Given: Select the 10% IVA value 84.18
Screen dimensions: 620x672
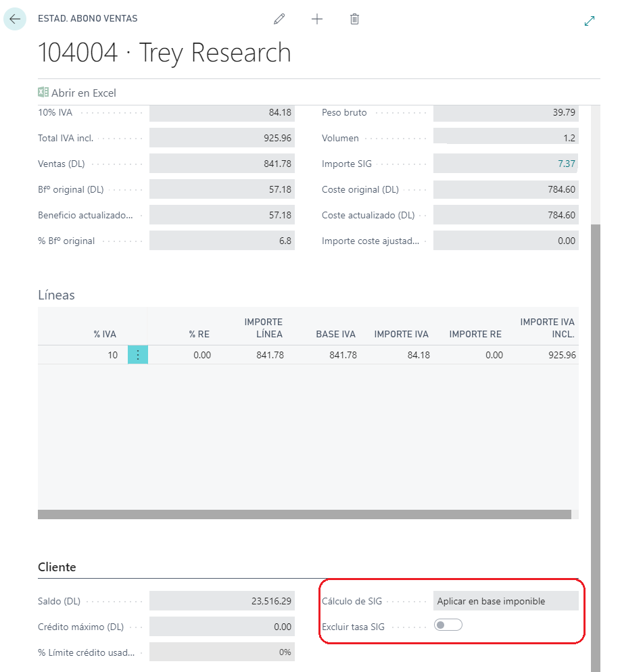Looking at the screenshot, I should (222, 112).
